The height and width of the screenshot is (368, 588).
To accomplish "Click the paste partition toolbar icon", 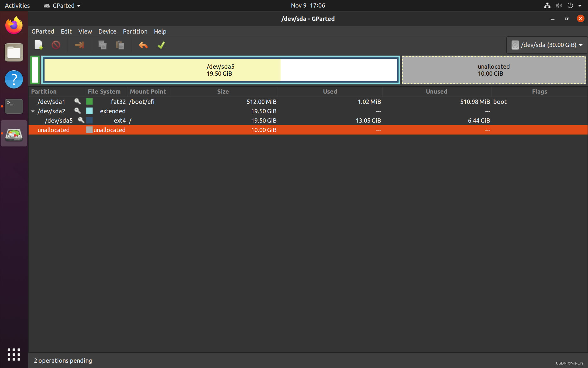I will [120, 45].
